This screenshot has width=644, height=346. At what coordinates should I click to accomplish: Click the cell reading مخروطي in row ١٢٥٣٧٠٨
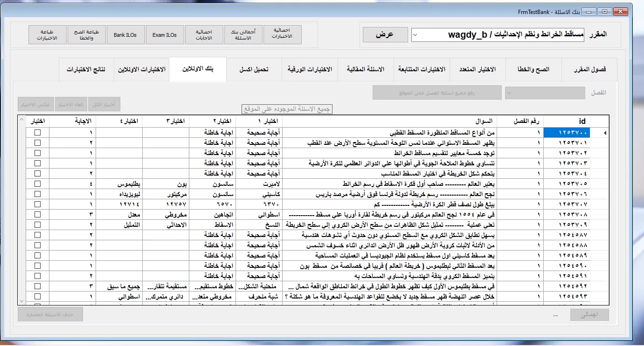pos(166,215)
